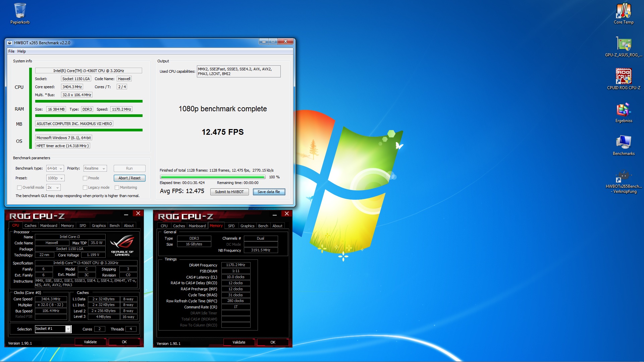Open the Overkill 2x multiplier dropdown

pyautogui.click(x=53, y=187)
